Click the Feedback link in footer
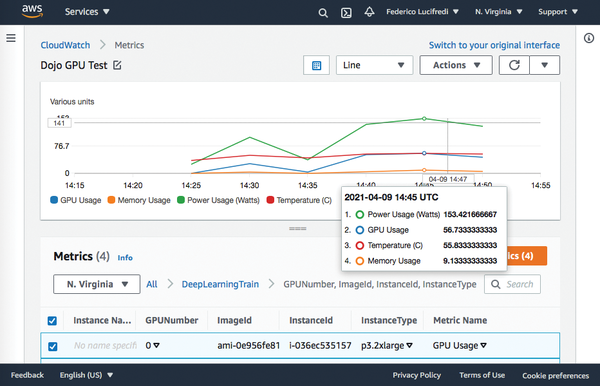Image resolution: width=600 pixels, height=386 pixels. tap(27, 375)
